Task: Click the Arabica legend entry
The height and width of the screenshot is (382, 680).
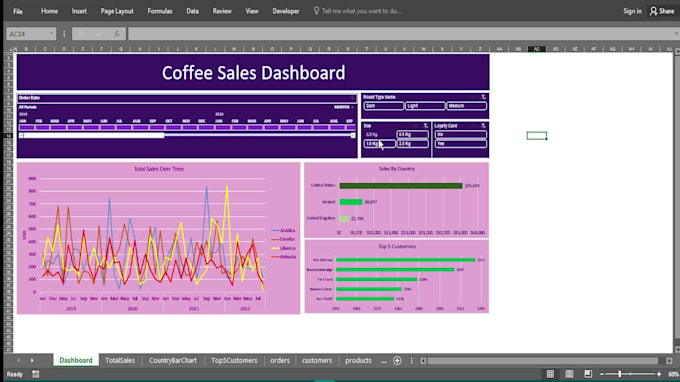Action: pyautogui.click(x=283, y=230)
